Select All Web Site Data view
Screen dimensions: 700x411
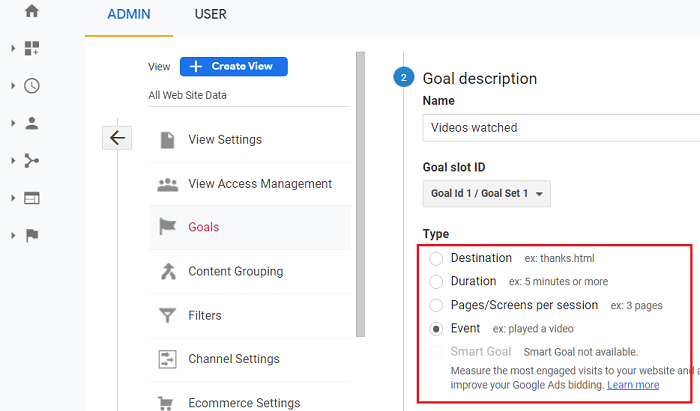pyautogui.click(x=188, y=95)
